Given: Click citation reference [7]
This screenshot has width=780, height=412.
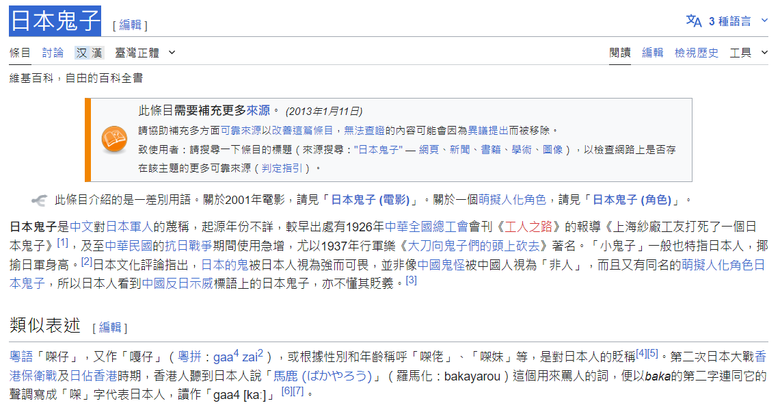Looking at the screenshot, I should [x=298, y=392].
